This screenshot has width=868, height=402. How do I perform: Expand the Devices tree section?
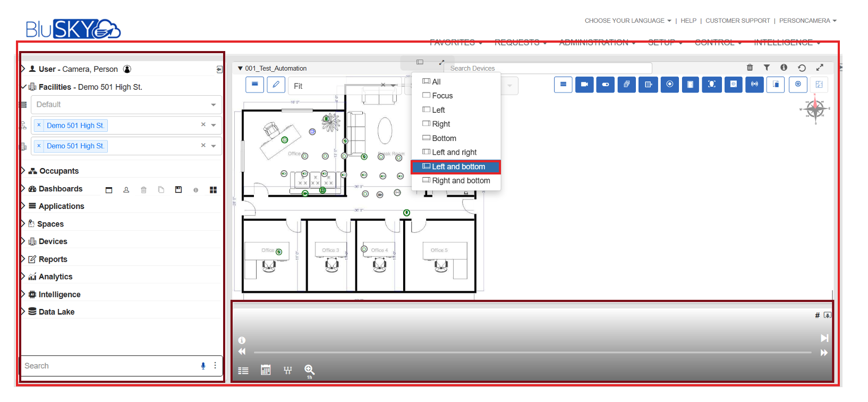23,241
